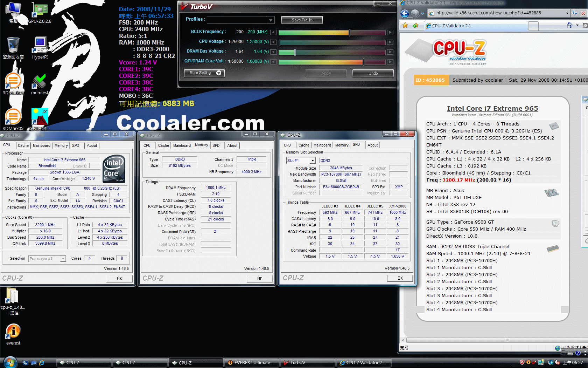Click the Stop icon beside the address bar

(583, 13)
